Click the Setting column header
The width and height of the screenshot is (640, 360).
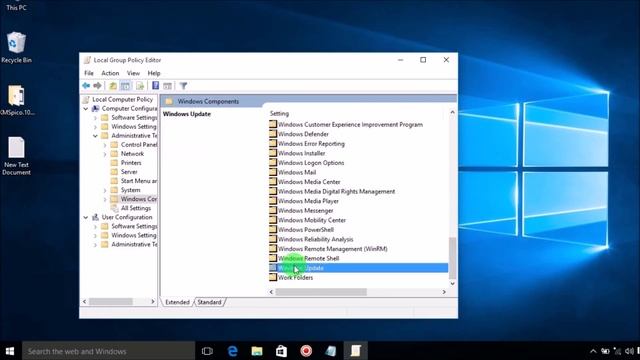point(279,113)
